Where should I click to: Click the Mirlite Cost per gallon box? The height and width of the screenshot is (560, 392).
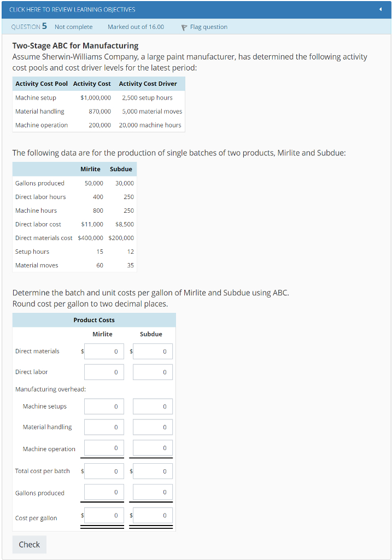(104, 515)
